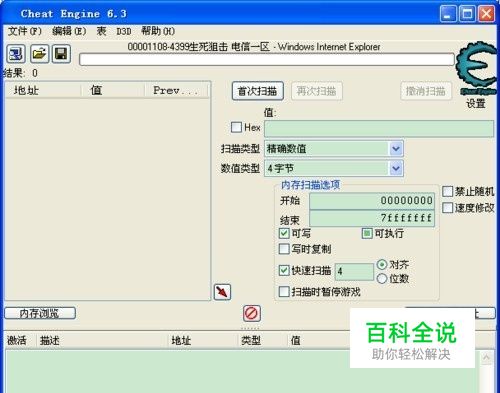
Task: Enable 扫描时暂停游戏 pause while scanning
Action: tap(284, 292)
